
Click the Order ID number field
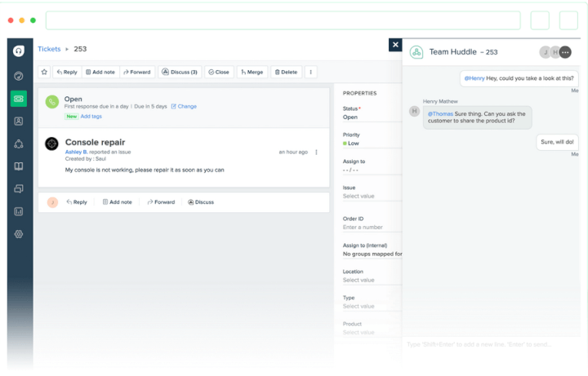click(x=372, y=228)
